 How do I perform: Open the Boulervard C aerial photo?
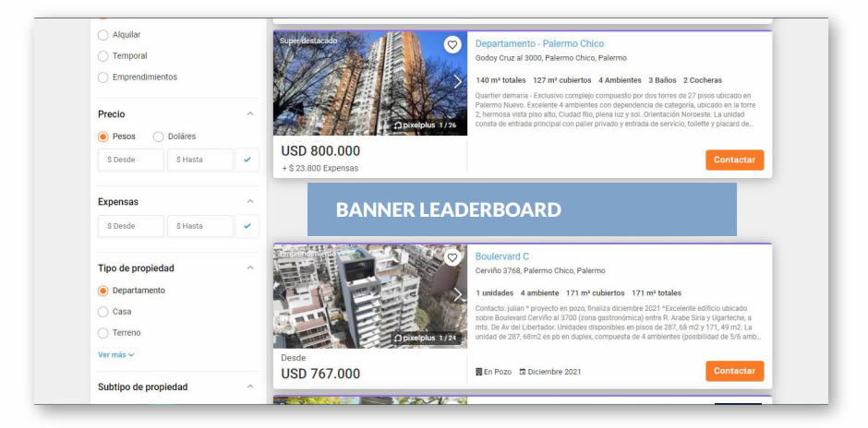pyautogui.click(x=369, y=296)
